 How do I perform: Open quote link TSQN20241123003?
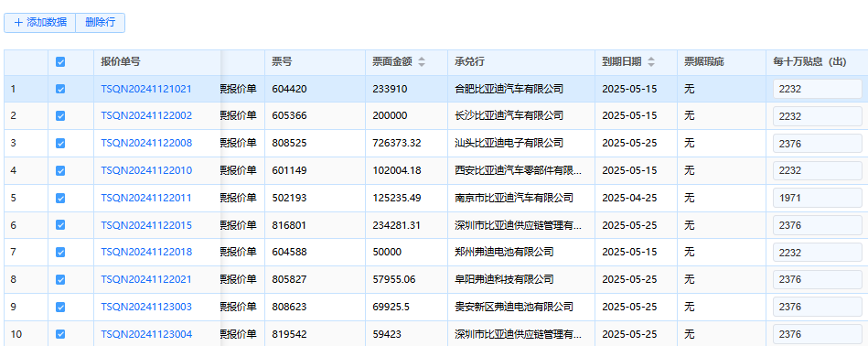146,307
